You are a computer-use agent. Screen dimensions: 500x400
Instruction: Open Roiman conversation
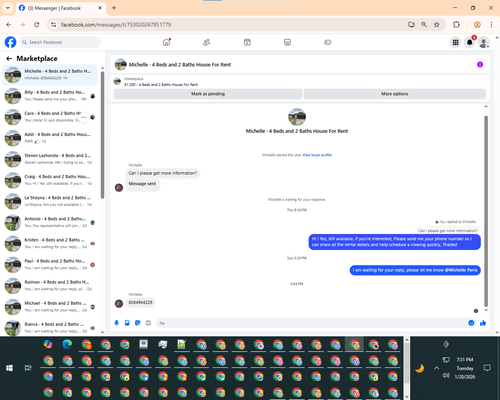50,286
